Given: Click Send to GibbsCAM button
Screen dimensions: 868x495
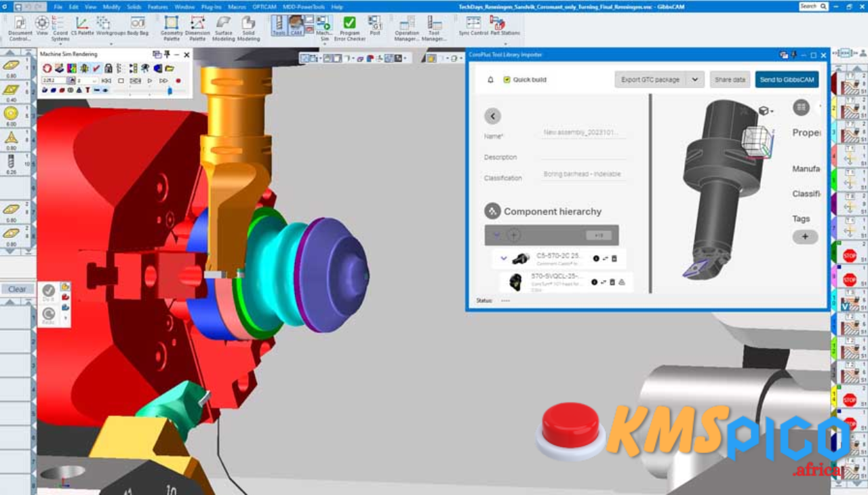Looking at the screenshot, I should (787, 79).
